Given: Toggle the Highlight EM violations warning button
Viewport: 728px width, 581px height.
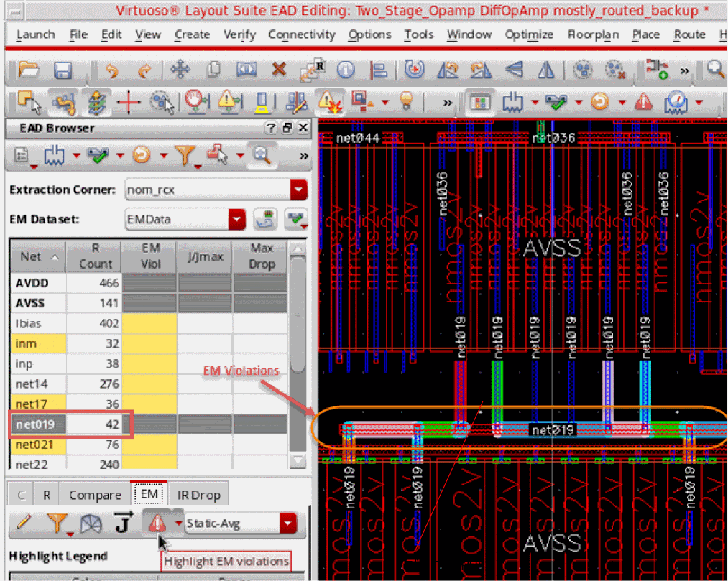Looking at the screenshot, I should tap(157, 524).
